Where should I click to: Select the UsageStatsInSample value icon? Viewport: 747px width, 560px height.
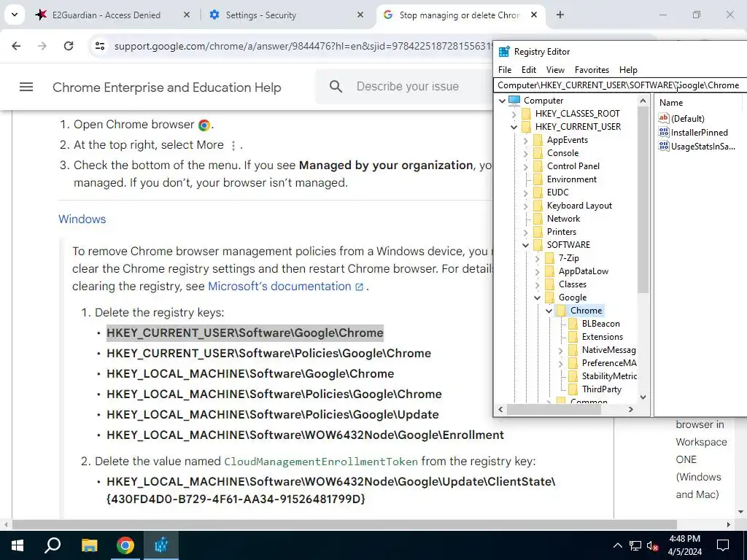point(664,146)
